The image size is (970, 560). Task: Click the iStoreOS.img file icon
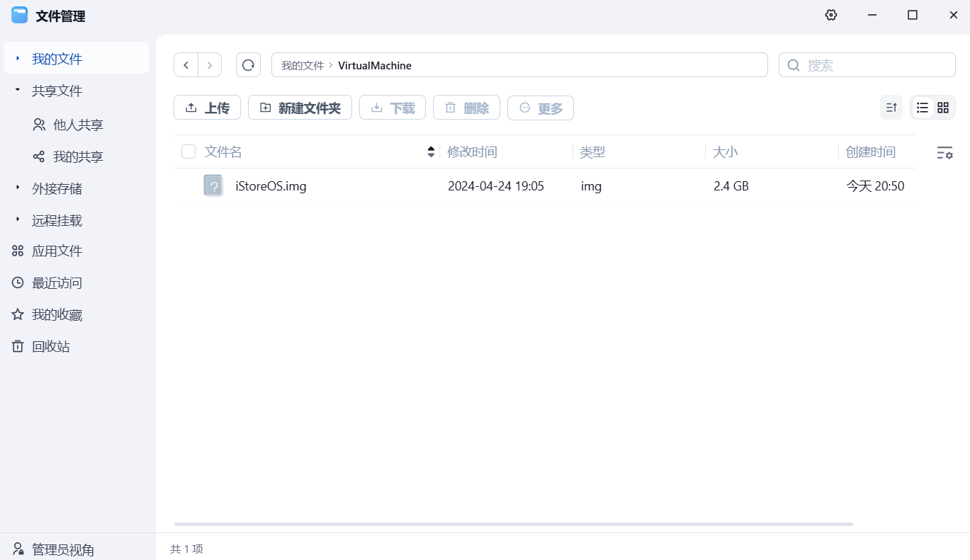(x=213, y=185)
